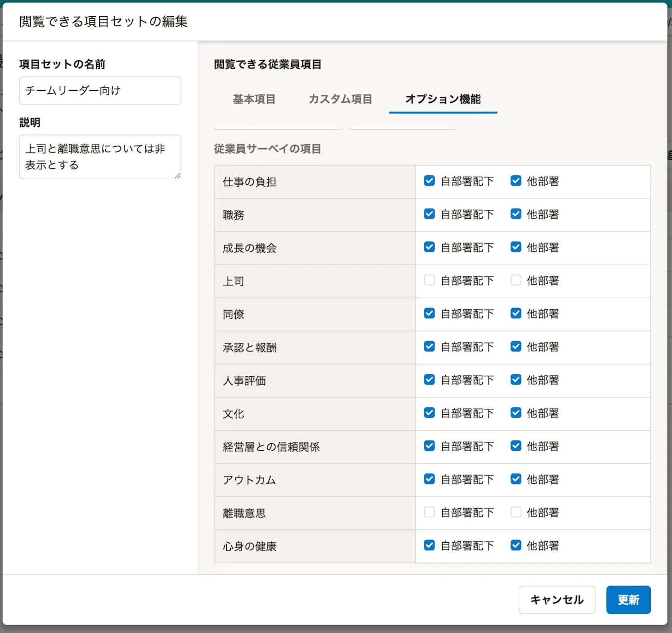Uncheck 自部署配下 for 仕事の負担
672x633 pixels.
429,181
